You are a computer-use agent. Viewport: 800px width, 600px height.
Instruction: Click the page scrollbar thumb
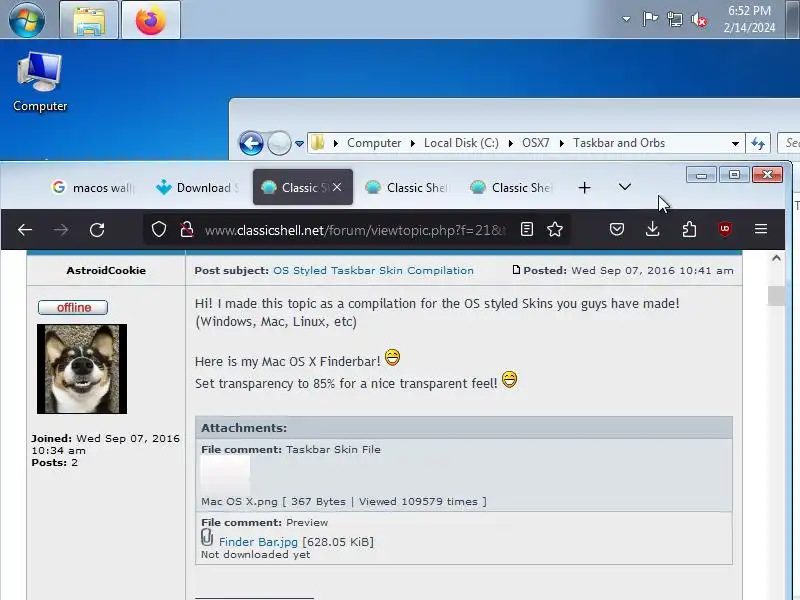point(776,296)
